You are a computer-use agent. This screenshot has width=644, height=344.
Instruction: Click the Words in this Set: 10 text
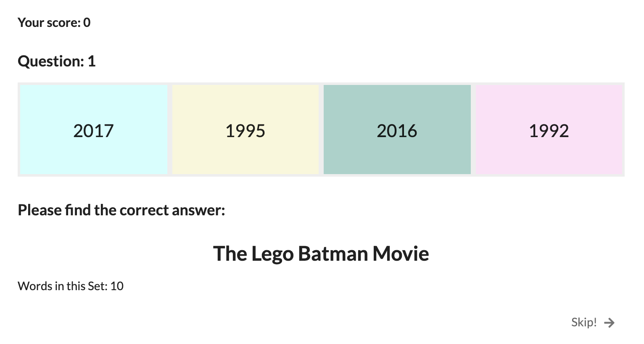tap(71, 286)
